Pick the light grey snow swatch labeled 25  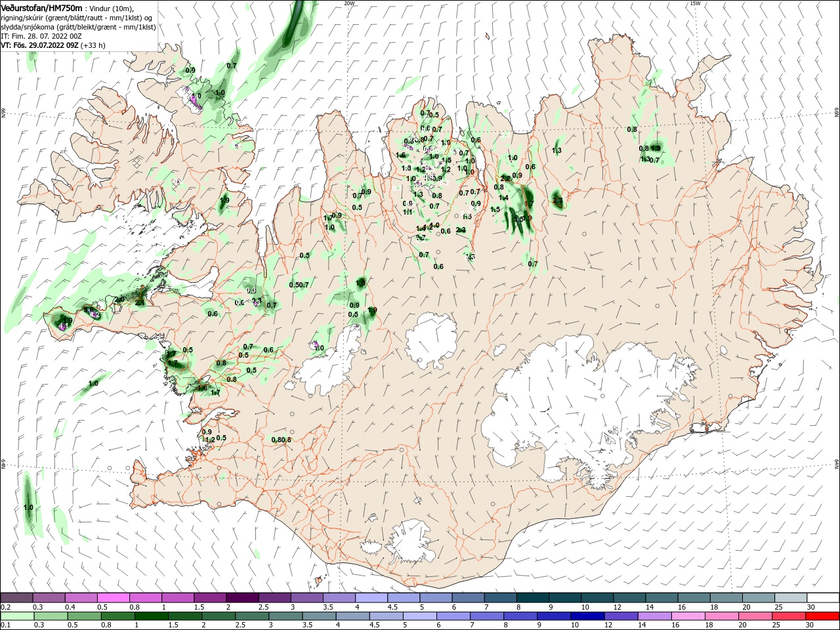click(791, 598)
